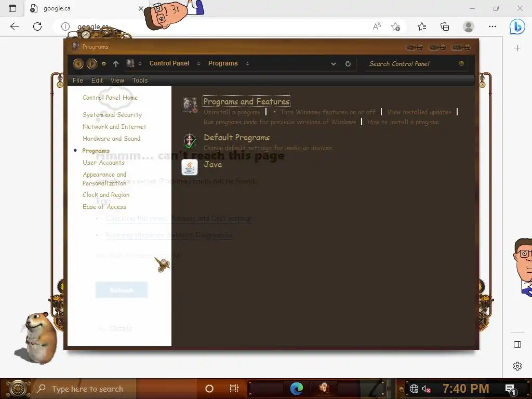Open the View menu
The image size is (532, 399).
pyautogui.click(x=117, y=81)
